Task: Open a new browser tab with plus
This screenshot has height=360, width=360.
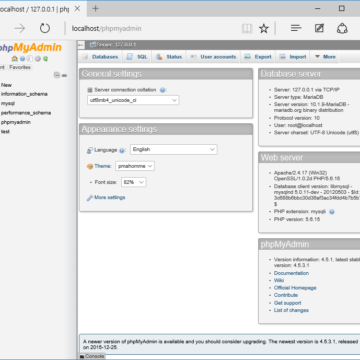Action: click(95, 8)
